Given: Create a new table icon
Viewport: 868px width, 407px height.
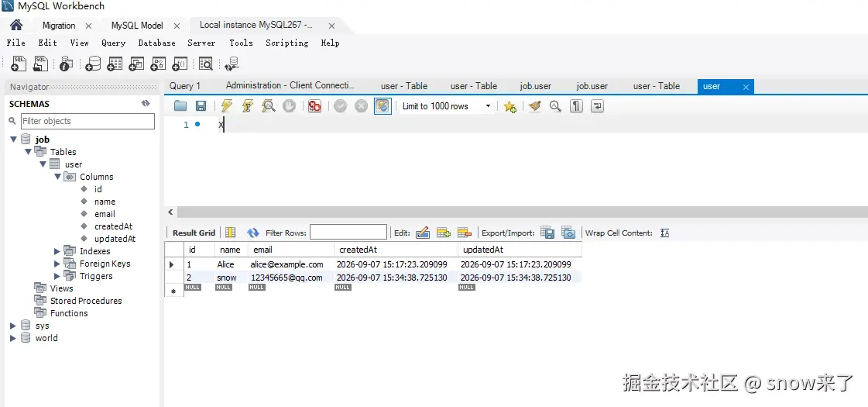Looking at the screenshot, I should (x=115, y=64).
